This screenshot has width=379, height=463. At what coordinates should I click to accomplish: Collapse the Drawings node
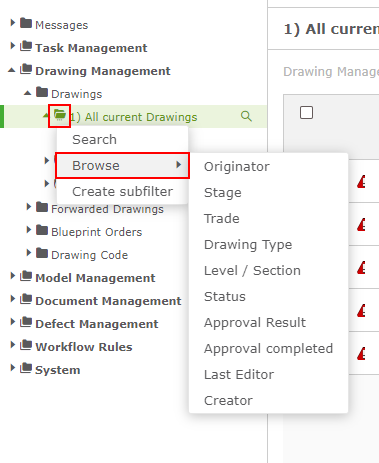[x=28, y=93]
